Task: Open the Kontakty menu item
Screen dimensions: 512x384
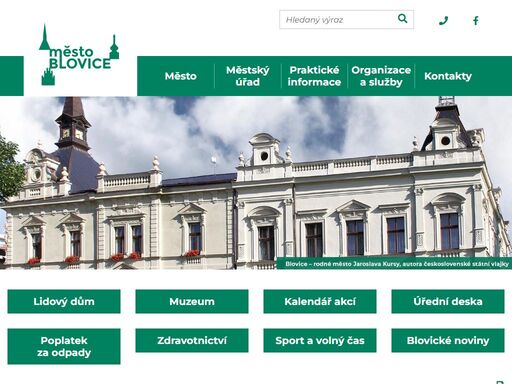Action: (x=448, y=76)
